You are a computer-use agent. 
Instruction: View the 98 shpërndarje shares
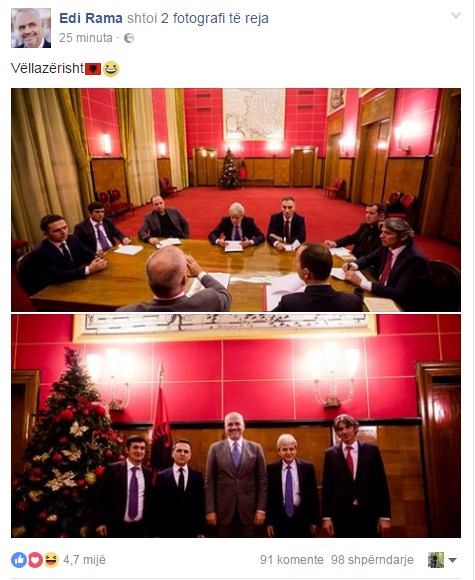coord(372,560)
